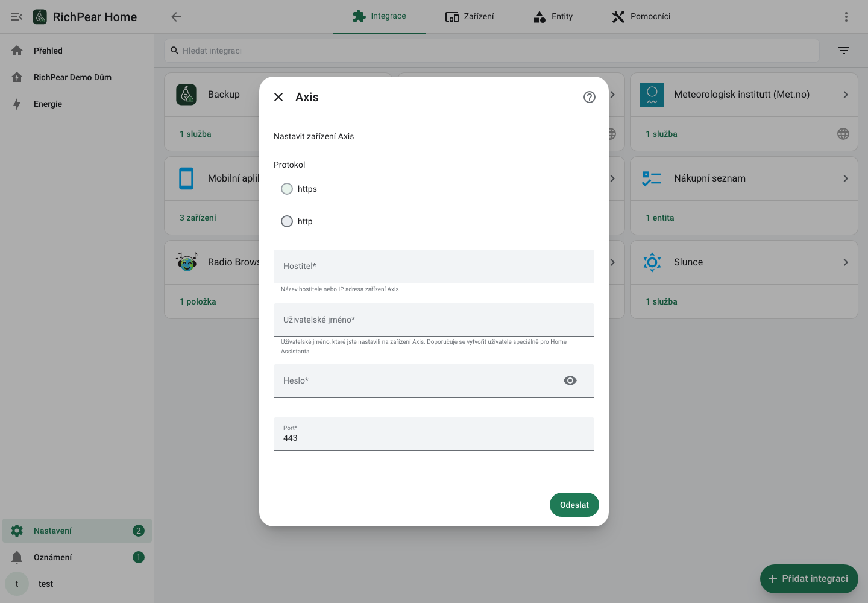
Task: Go back using the arrow icon
Action: [x=176, y=17]
